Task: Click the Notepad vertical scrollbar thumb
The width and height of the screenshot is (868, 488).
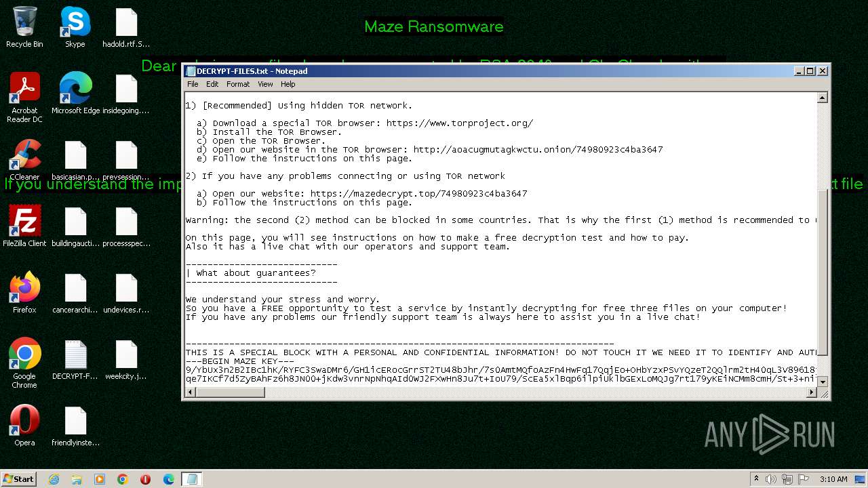Action: pyautogui.click(x=822, y=272)
